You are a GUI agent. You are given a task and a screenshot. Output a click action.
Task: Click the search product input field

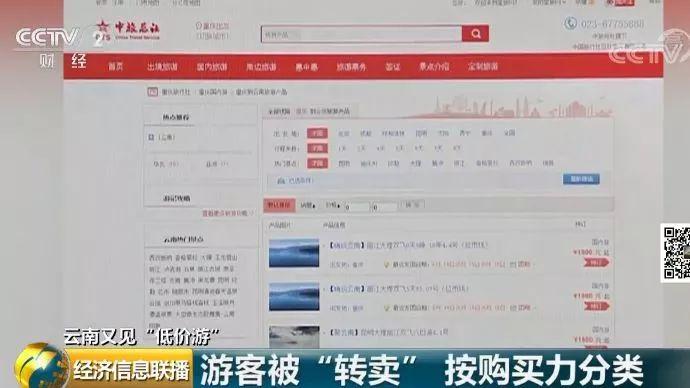(x=361, y=34)
